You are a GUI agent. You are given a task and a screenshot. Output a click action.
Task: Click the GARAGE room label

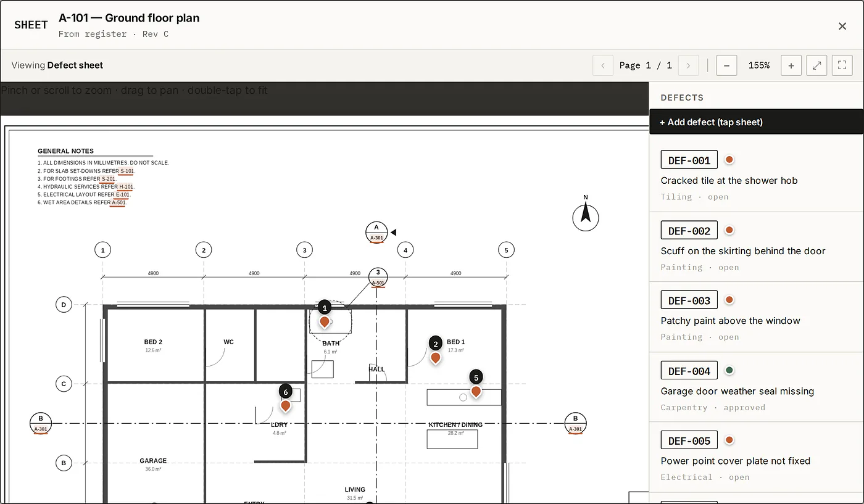click(x=153, y=461)
